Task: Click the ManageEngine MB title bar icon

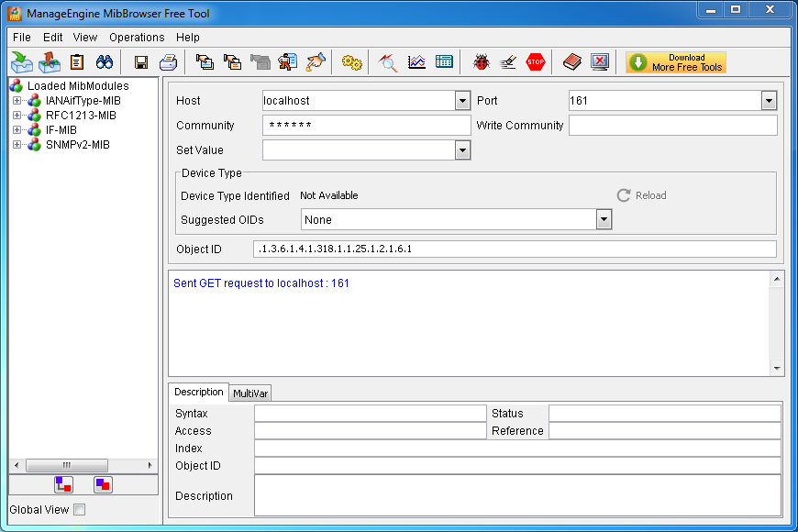Action: click(15, 13)
